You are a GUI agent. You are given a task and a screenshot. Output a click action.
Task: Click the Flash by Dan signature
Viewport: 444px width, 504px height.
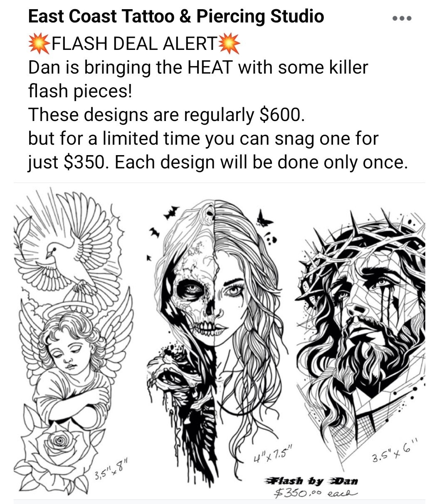[311, 481]
